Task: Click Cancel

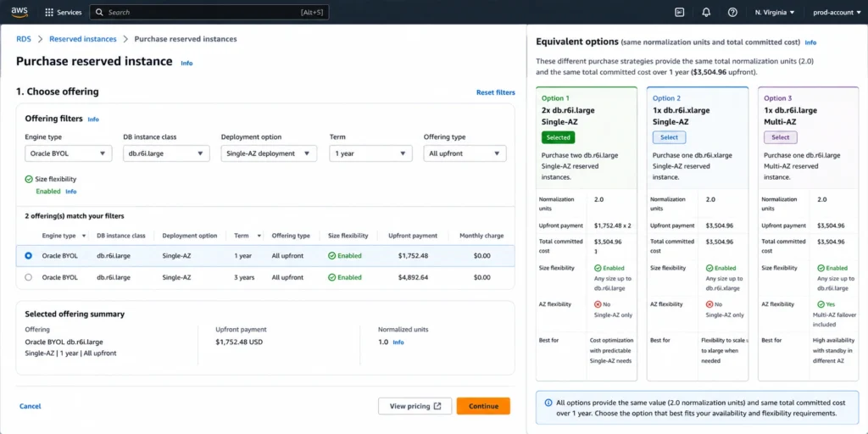Action: point(30,406)
